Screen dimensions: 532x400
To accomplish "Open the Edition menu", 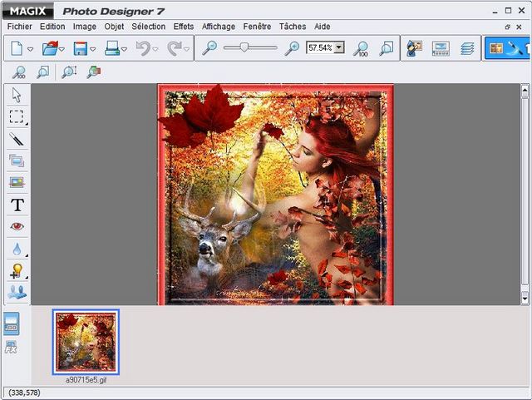I will coord(52,27).
